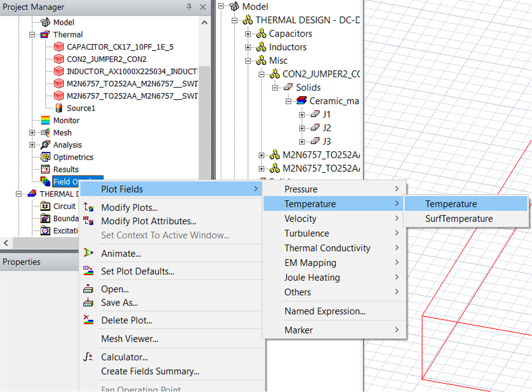Choose Named Expression menu entry
This screenshot has height=392, width=532.
[325, 311]
